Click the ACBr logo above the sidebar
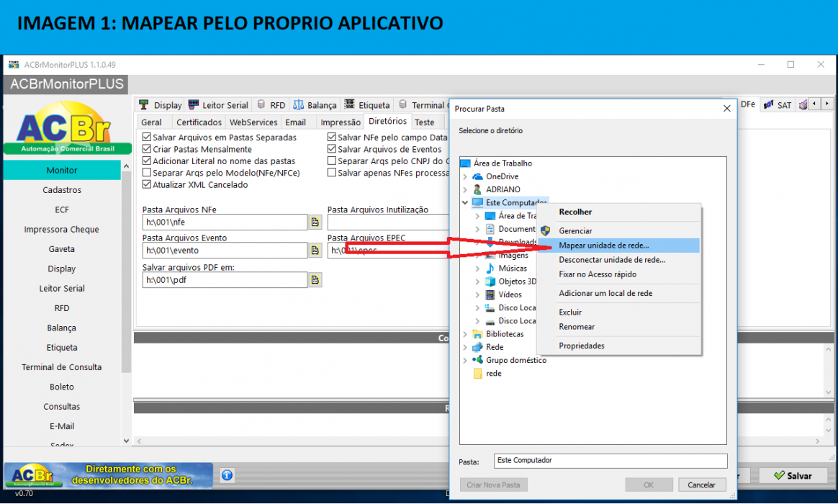 [68, 129]
